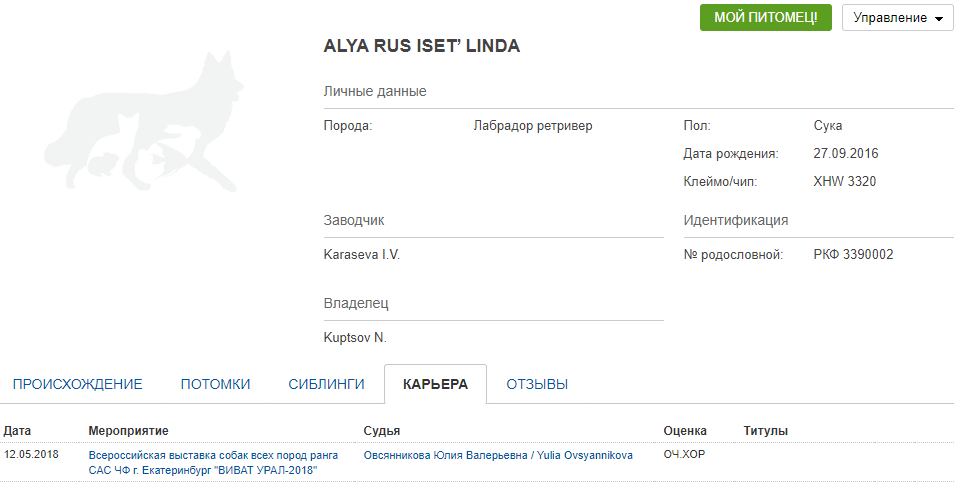Screen dimensions: 954x501
Task: Click the Дата column header
Action: pos(18,431)
